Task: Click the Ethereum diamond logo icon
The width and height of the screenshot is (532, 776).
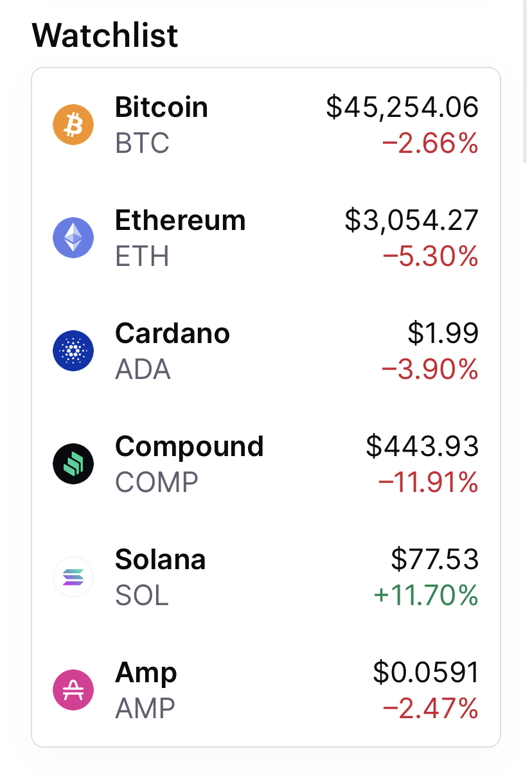Action: [73, 238]
